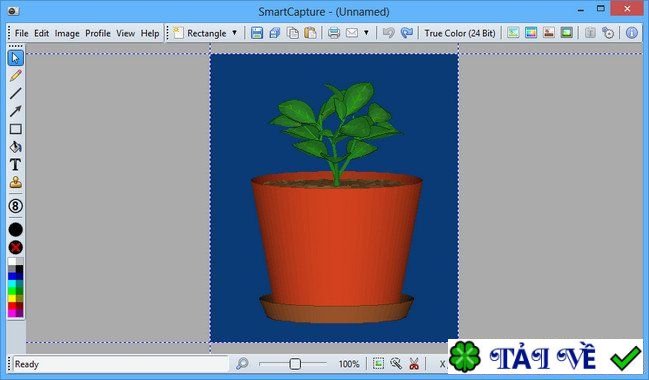
Task: Redo the last undone action
Action: click(x=406, y=33)
